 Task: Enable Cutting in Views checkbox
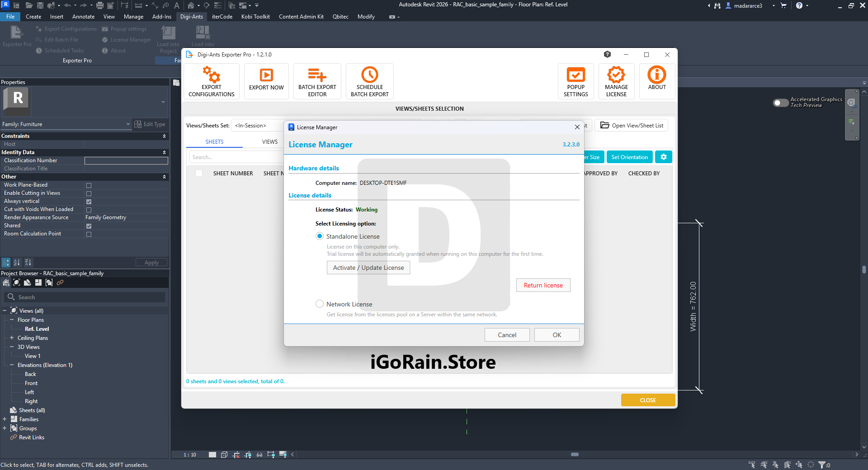(89, 193)
